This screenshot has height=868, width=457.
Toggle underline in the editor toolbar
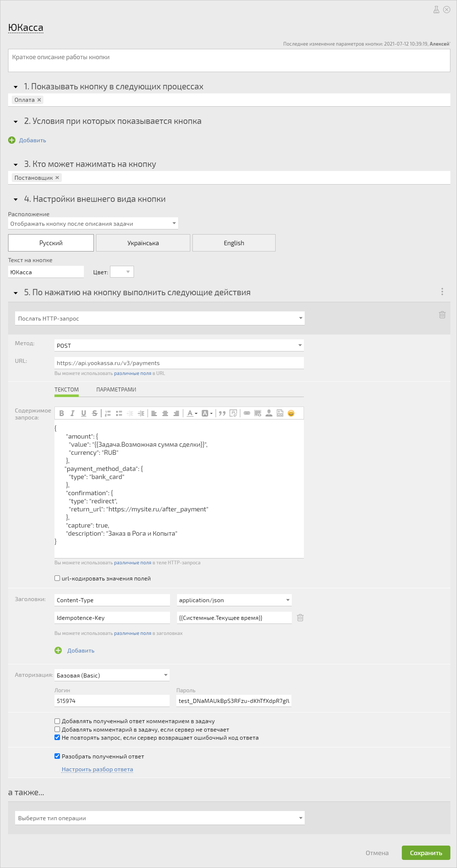point(84,413)
